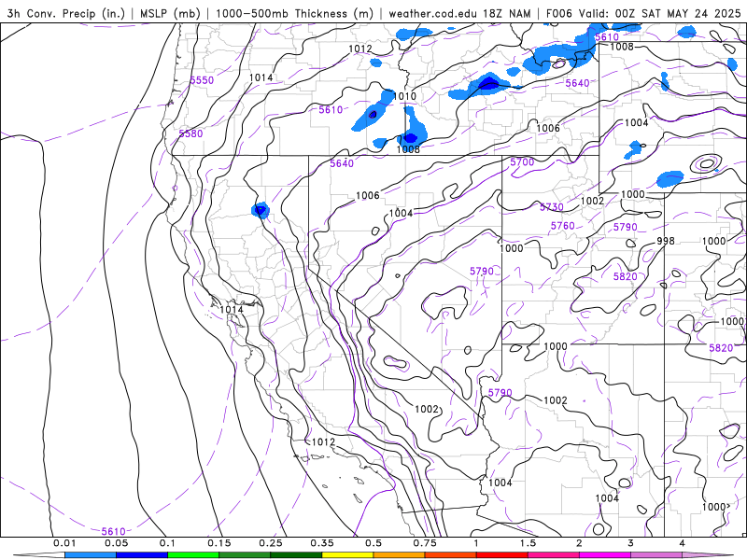747x560 pixels.
Task: Click the 5580 thickness contour label
Action: point(190,133)
